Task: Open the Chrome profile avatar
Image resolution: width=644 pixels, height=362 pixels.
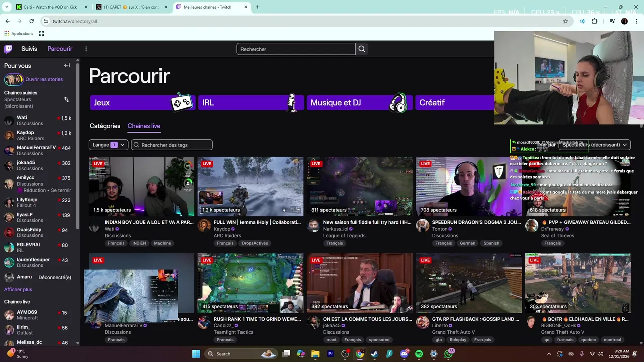Action: [x=624, y=21]
